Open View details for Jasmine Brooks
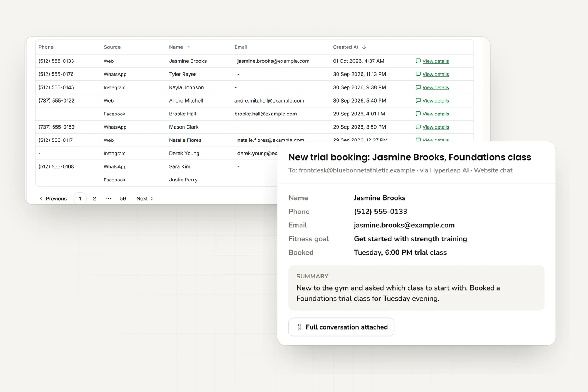The image size is (588, 392). tap(432, 61)
